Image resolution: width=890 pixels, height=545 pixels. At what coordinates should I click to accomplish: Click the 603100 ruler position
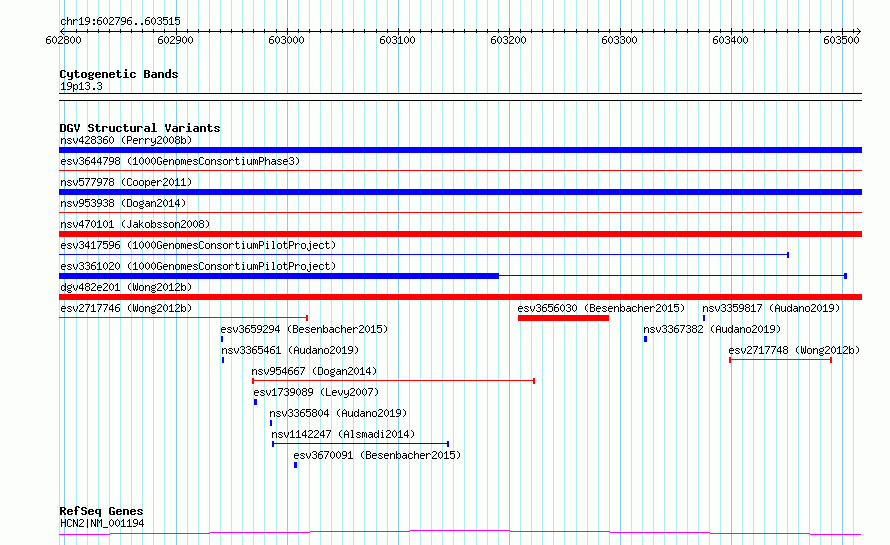pyautogui.click(x=397, y=40)
